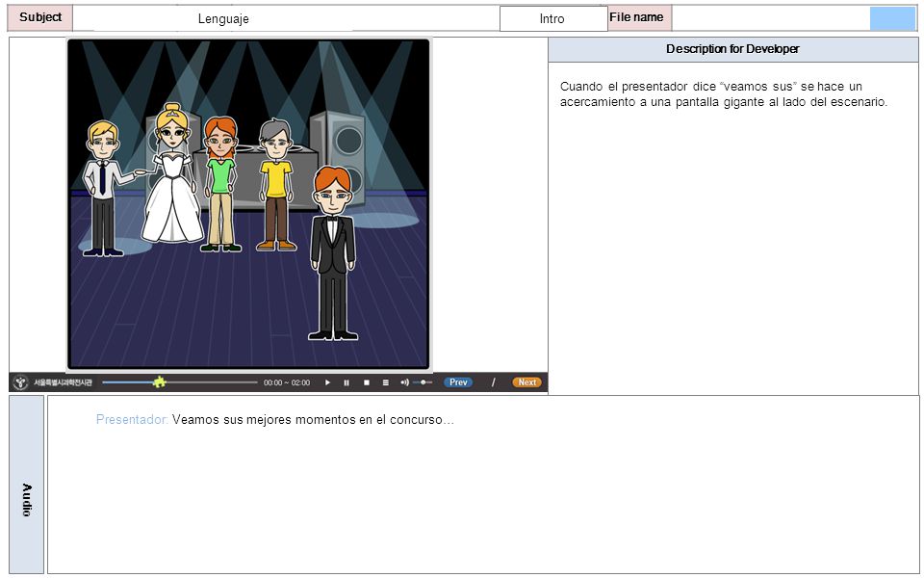This screenshot has width=924, height=578.
Task: Click the empty File name field
Action: coord(771,18)
